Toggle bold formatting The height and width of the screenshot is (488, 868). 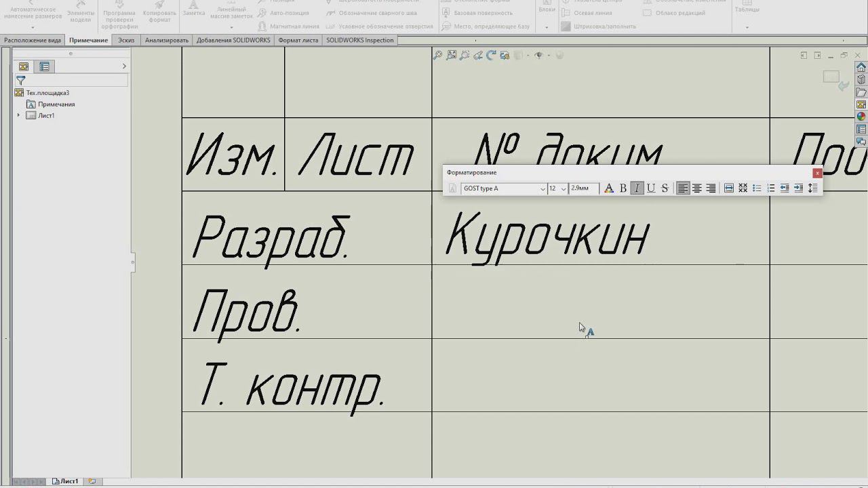click(623, 188)
